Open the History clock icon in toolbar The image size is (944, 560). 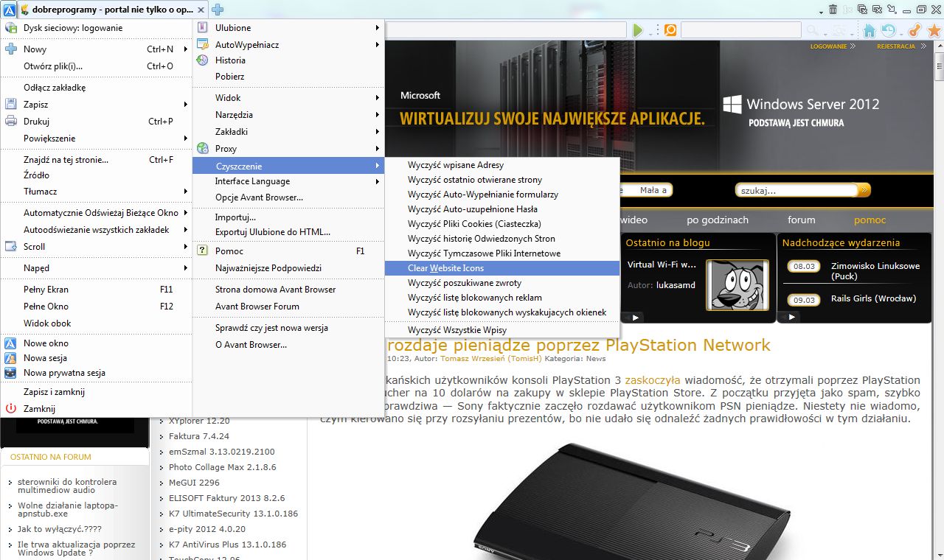tap(888, 30)
